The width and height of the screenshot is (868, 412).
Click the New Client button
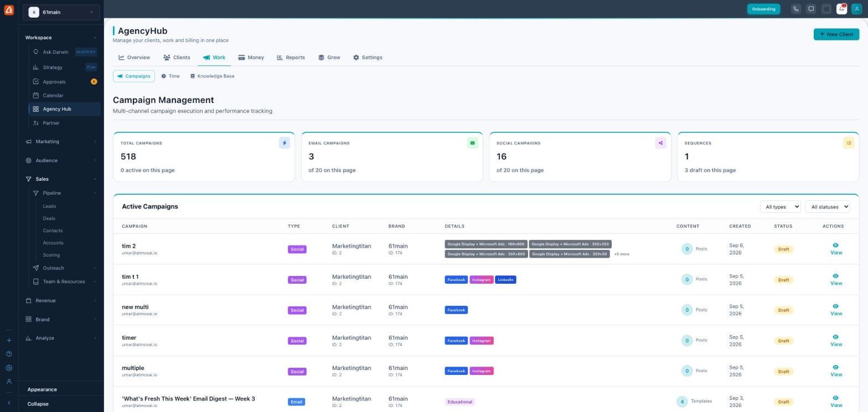pos(836,34)
